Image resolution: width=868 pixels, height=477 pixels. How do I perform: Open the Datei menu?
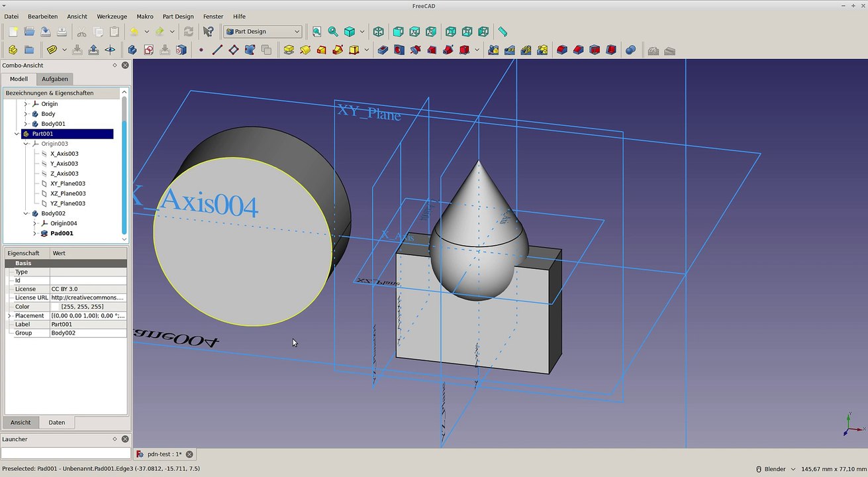pyautogui.click(x=11, y=16)
